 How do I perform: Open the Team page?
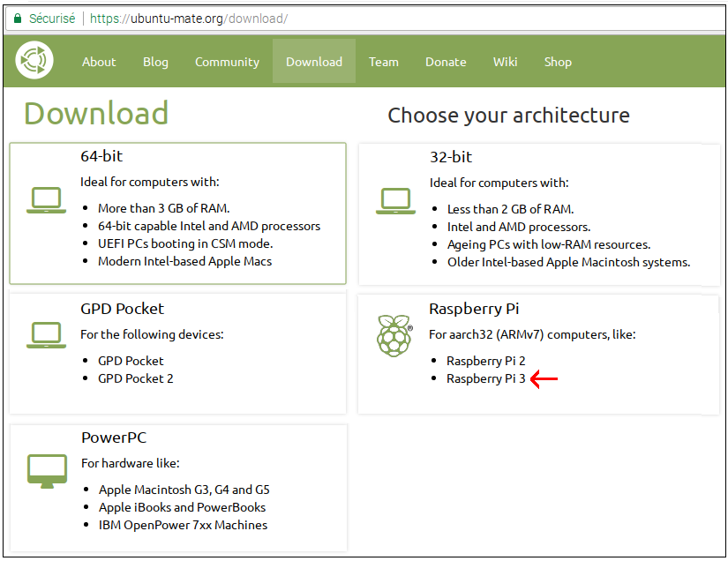pos(384,62)
